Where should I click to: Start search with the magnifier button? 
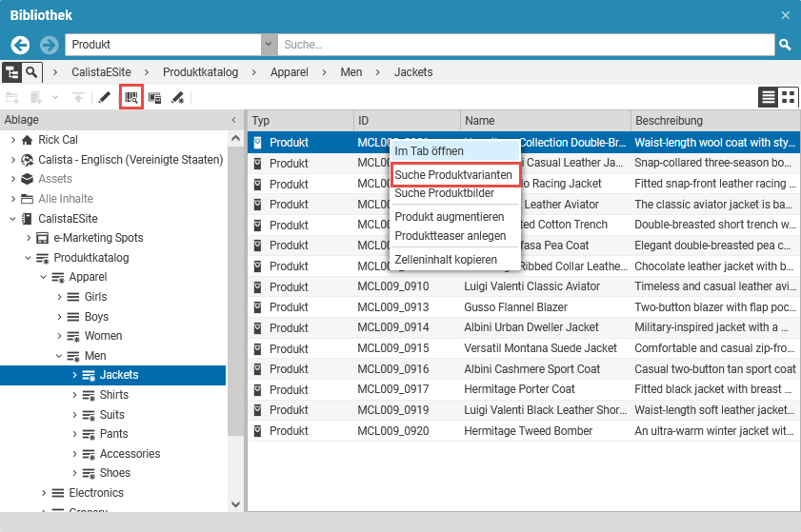[785, 45]
